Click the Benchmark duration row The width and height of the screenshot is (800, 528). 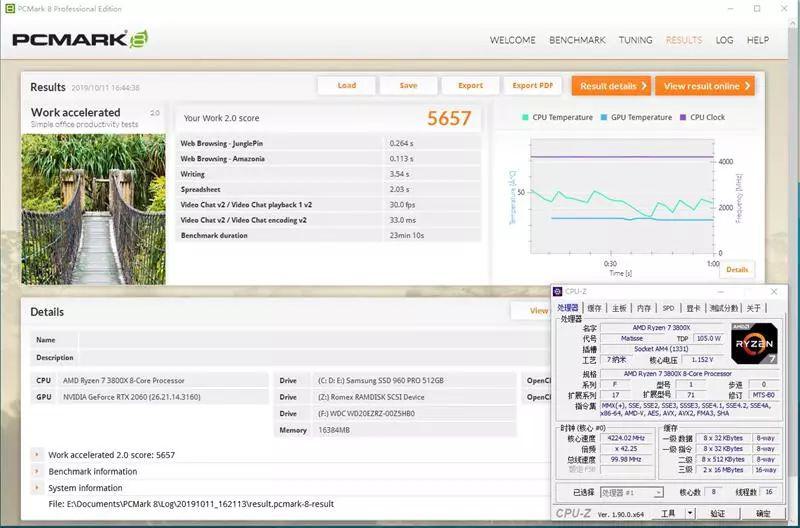[x=329, y=235]
